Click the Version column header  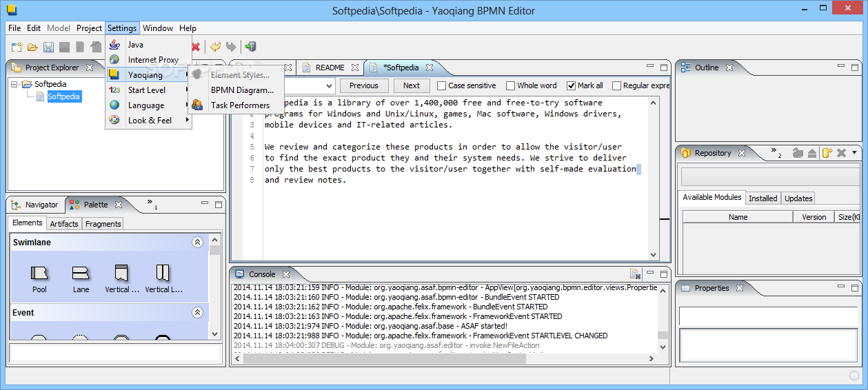[814, 217]
